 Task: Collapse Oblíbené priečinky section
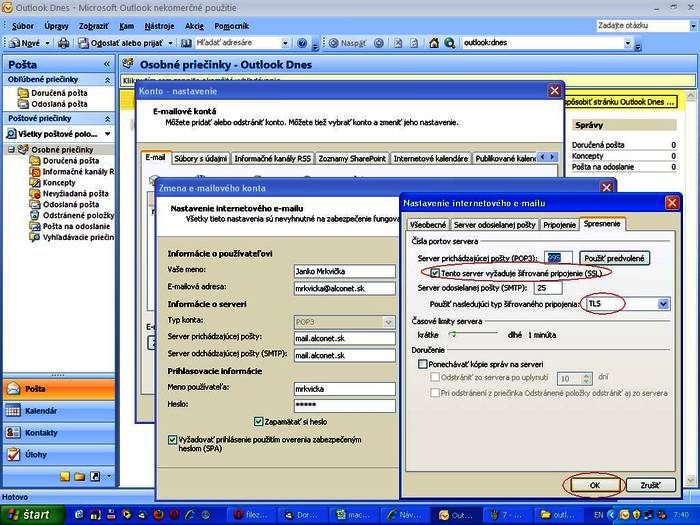tap(108, 80)
